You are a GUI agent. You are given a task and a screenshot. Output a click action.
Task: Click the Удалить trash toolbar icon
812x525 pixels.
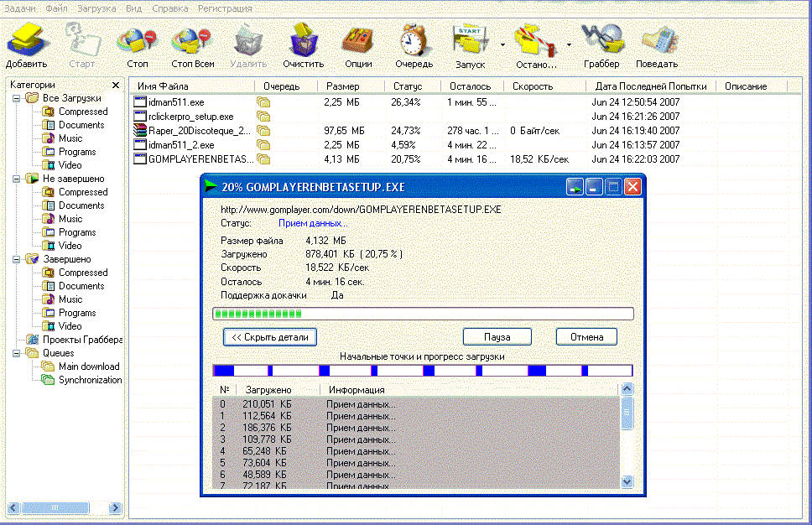point(248,40)
